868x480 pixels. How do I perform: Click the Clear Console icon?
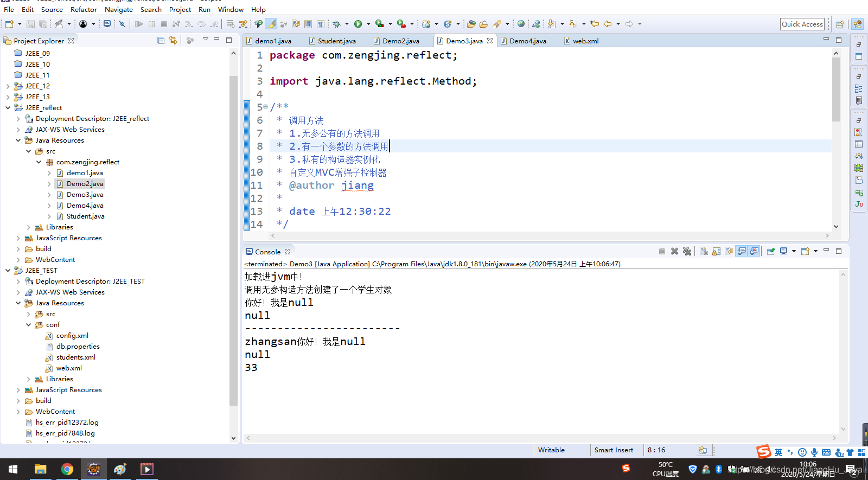click(x=704, y=251)
